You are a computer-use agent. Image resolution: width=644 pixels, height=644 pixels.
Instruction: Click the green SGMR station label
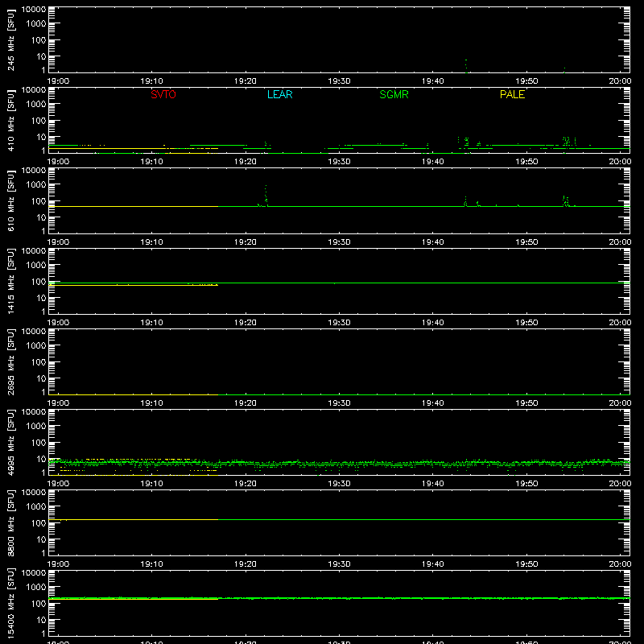click(394, 94)
